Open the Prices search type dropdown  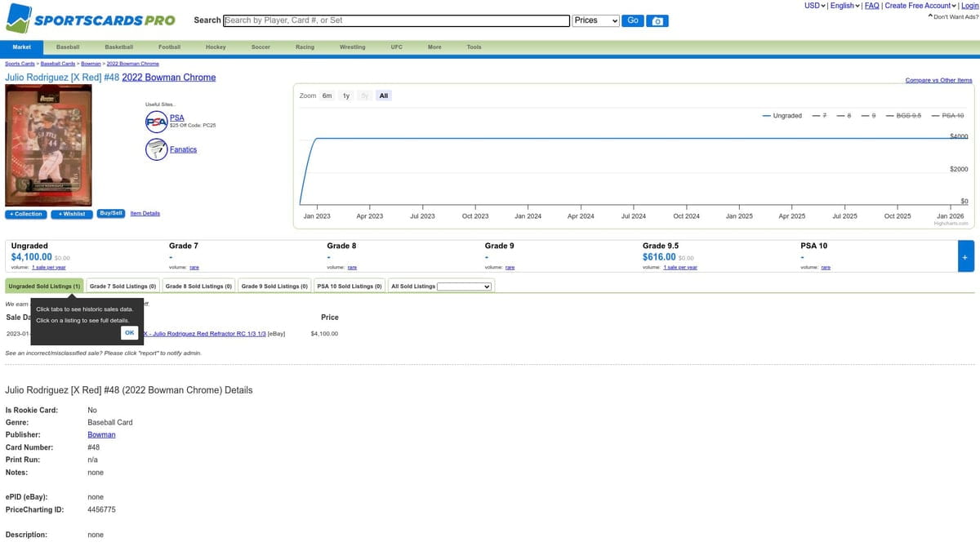(597, 20)
